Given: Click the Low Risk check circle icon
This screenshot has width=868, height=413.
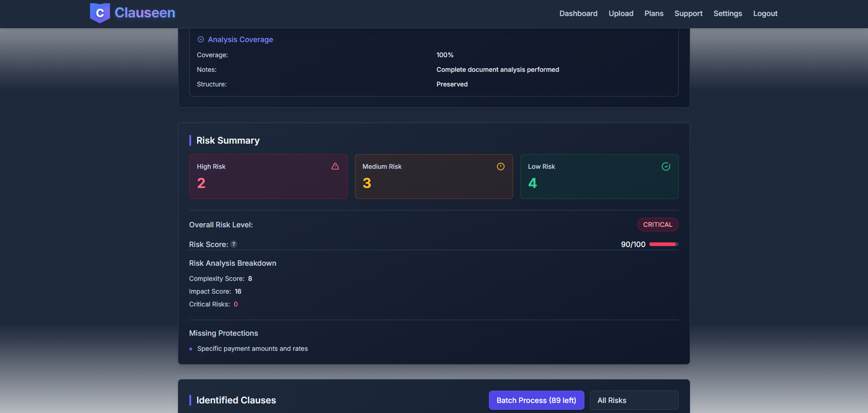Looking at the screenshot, I should [x=666, y=166].
